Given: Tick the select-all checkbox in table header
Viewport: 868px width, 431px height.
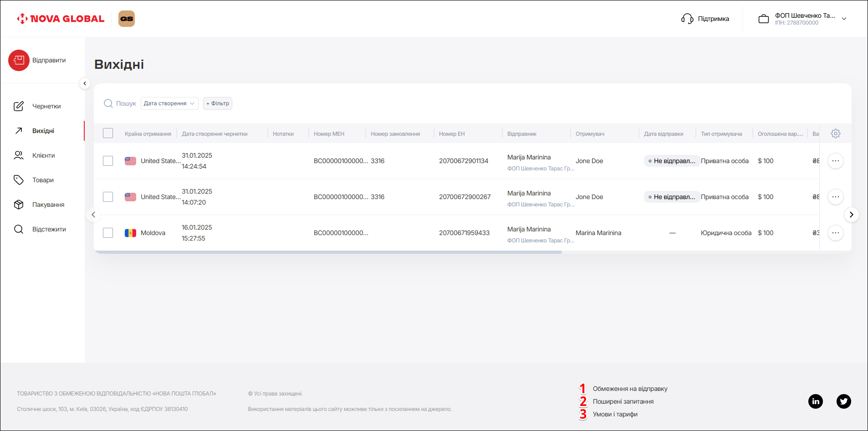Looking at the screenshot, I should click(108, 133).
